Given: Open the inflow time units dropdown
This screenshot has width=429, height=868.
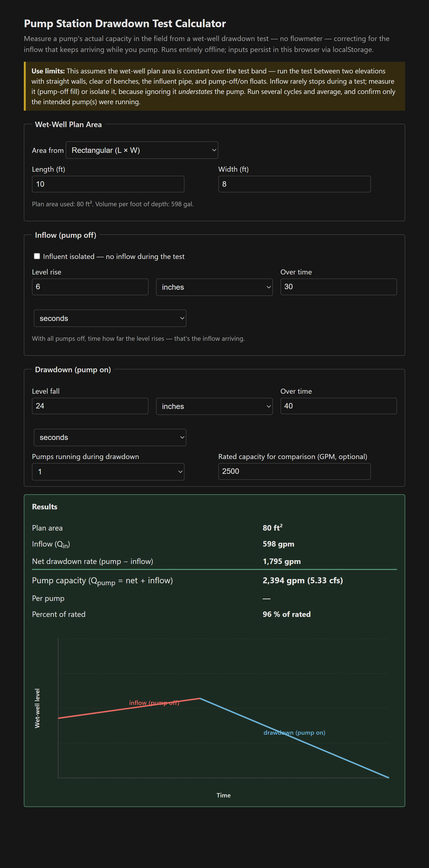Looking at the screenshot, I should tap(110, 318).
